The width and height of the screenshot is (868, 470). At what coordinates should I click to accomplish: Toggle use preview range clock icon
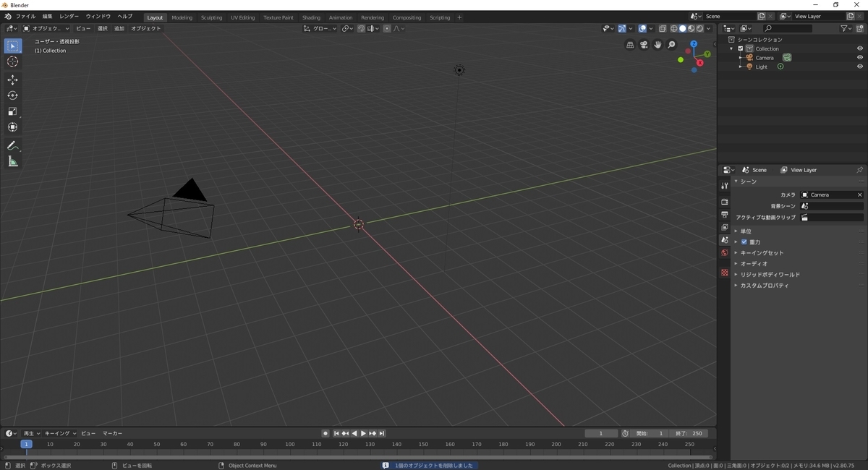(626, 433)
